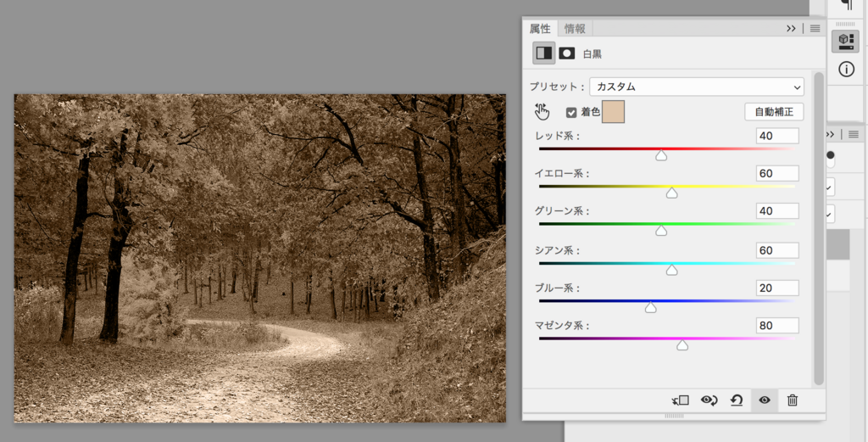Select the 属性 tab
868x442 pixels.
(540, 29)
